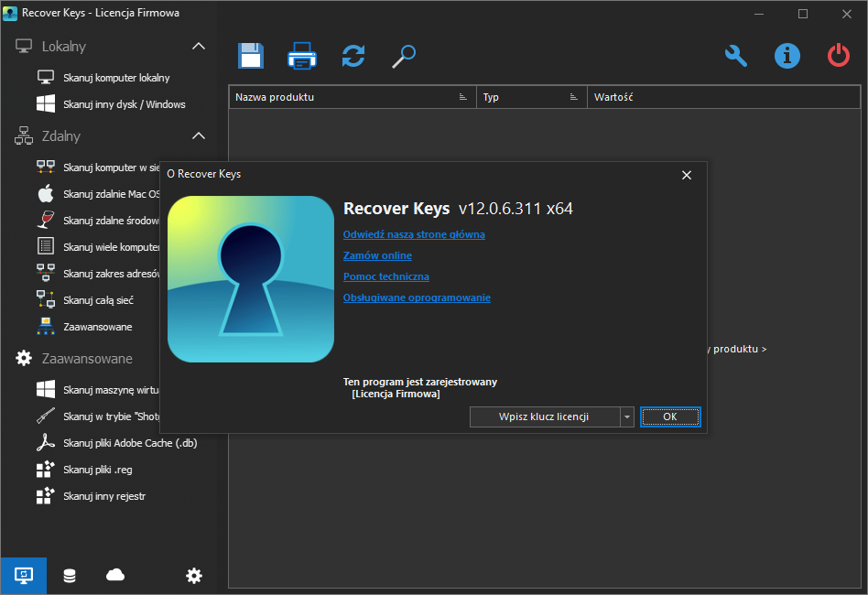868x595 pixels.
Task: Click the monitor icon beside Skanuj komputer lokalny
Action: [46, 78]
